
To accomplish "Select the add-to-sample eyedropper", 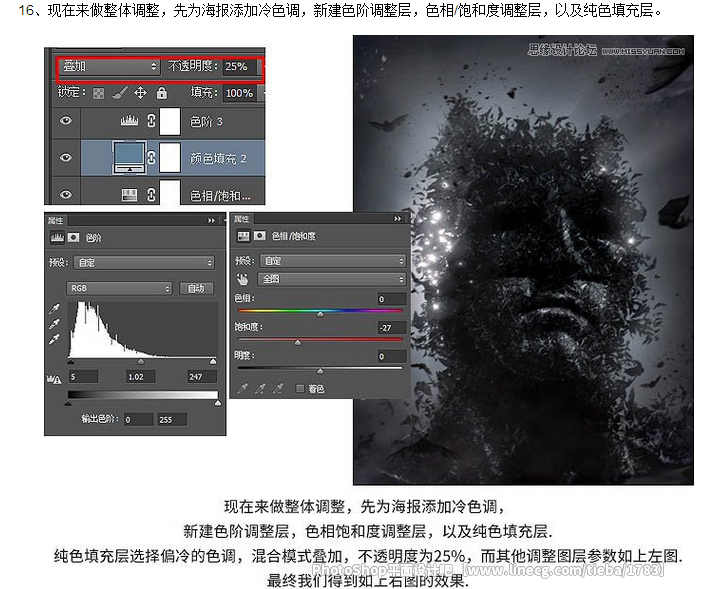I will pyautogui.click(x=260, y=389).
